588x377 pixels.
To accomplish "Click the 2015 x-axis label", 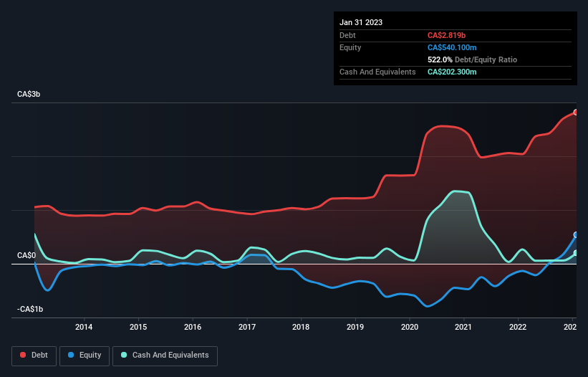I will pyautogui.click(x=138, y=327).
